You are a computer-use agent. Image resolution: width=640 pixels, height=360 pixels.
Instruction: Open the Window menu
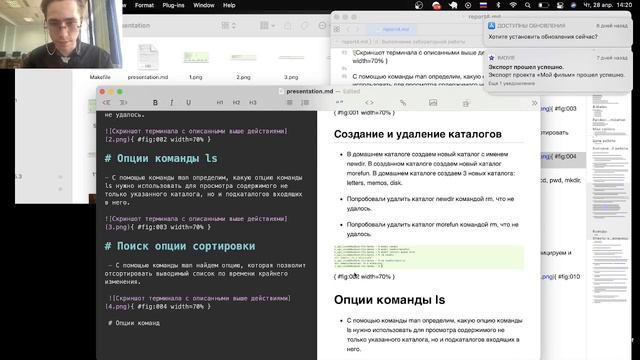point(204,5)
